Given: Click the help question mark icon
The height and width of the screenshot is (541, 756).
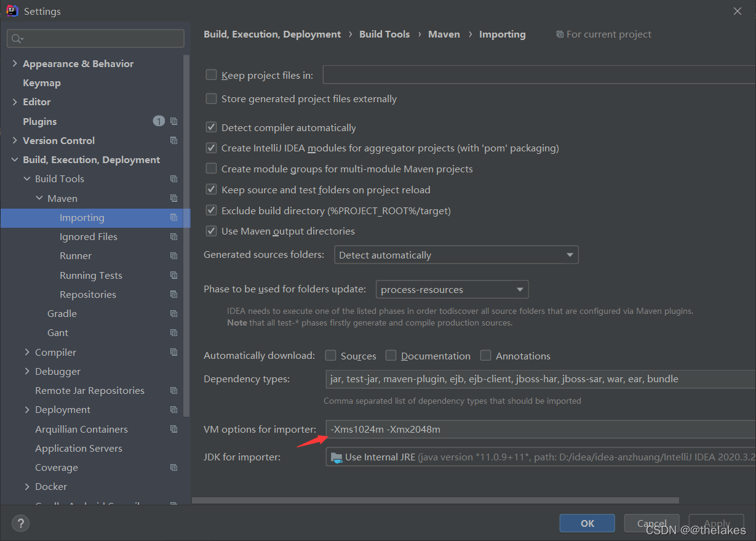Looking at the screenshot, I should (x=20, y=524).
